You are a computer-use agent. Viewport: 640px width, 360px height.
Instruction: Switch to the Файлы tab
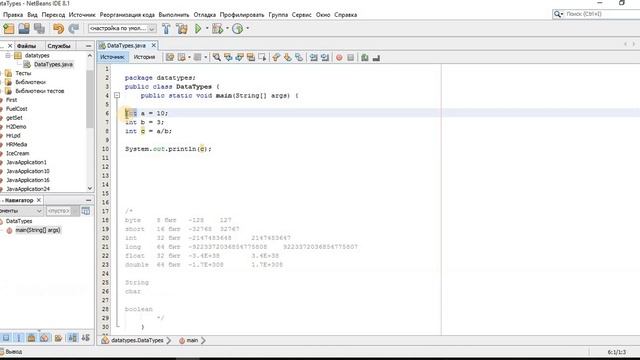coord(27,46)
